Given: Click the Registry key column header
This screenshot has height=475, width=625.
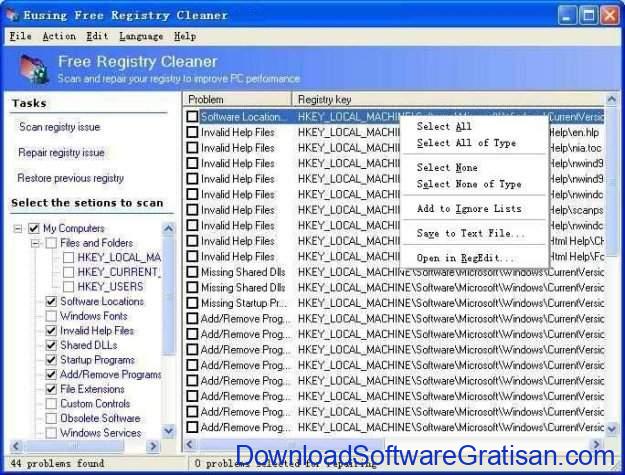Looking at the screenshot, I should [x=448, y=99].
